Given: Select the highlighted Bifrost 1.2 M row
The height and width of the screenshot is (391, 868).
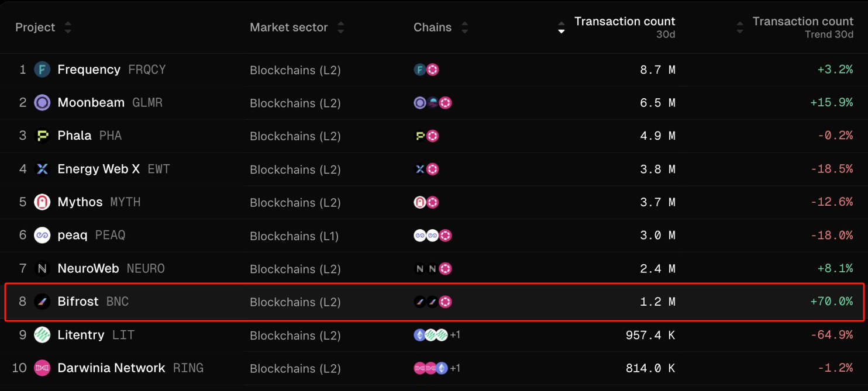Looking at the screenshot, I should coord(434,302).
